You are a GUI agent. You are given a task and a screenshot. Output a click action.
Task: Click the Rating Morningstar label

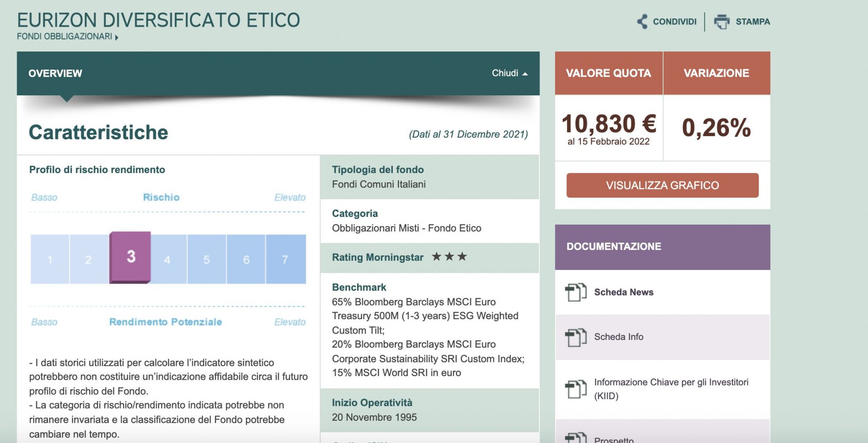(x=377, y=257)
